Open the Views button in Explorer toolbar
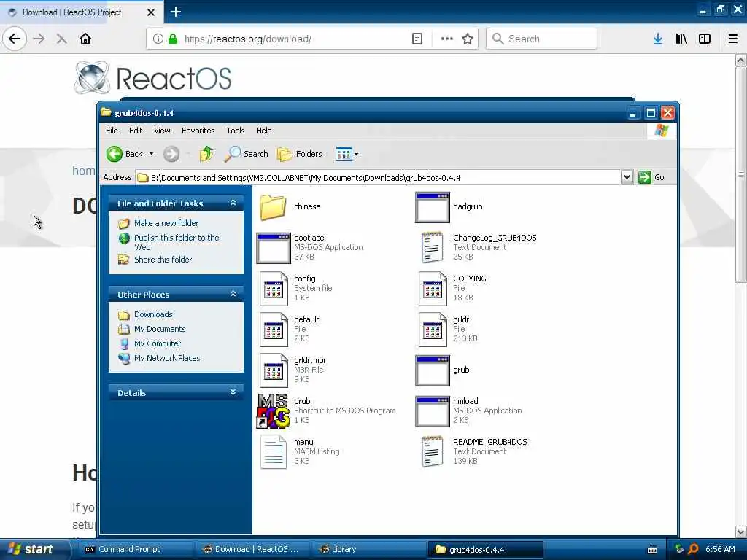 (344, 154)
